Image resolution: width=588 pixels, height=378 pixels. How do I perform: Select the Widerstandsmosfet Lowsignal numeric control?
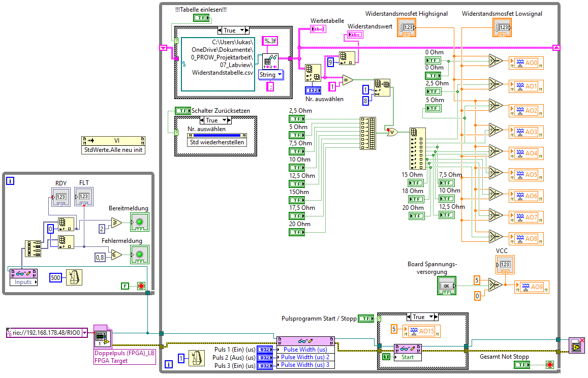502,28
